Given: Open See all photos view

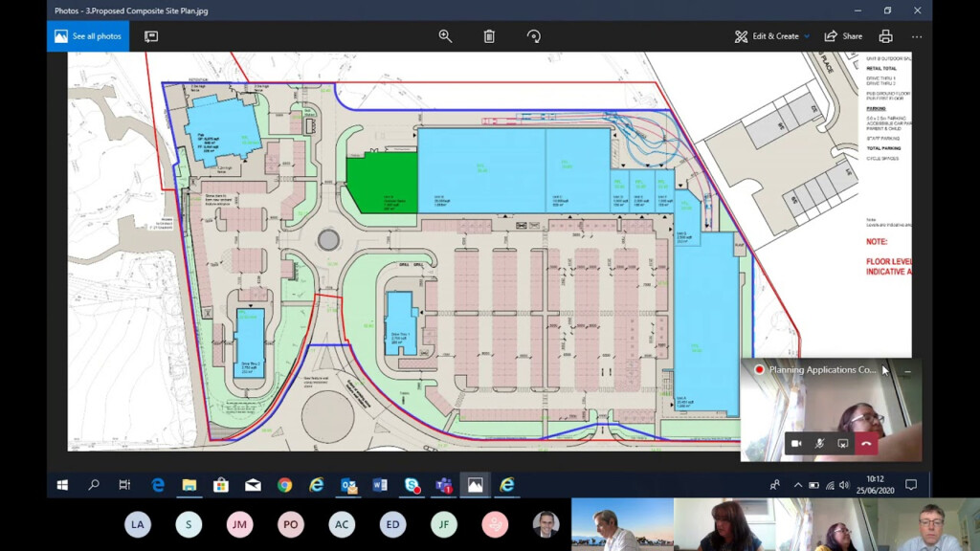Looking at the screenshot, I should 88,36.
